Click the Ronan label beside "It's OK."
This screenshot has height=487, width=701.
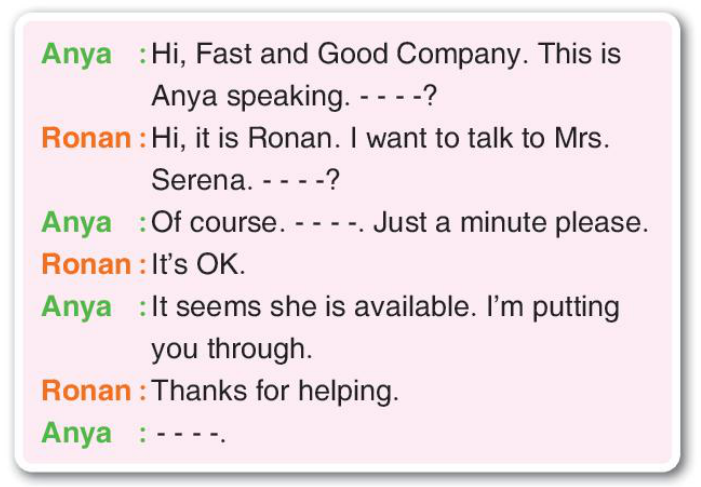click(x=86, y=264)
